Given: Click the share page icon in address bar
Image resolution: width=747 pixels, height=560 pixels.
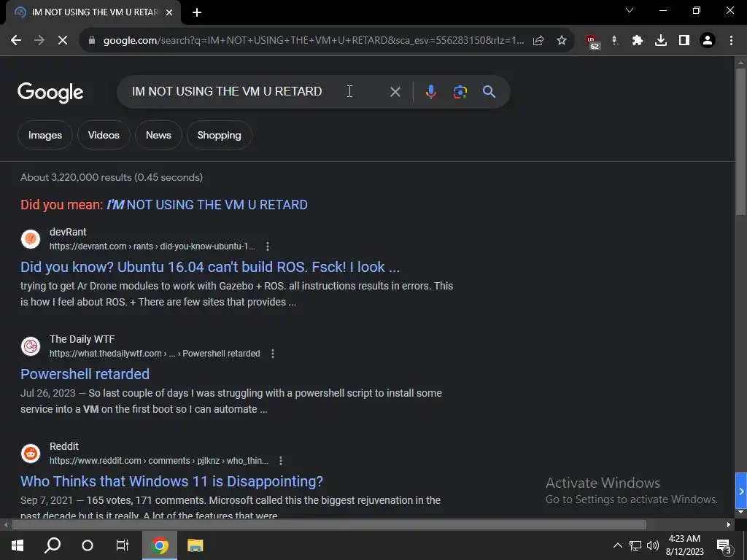Looking at the screenshot, I should [x=538, y=41].
